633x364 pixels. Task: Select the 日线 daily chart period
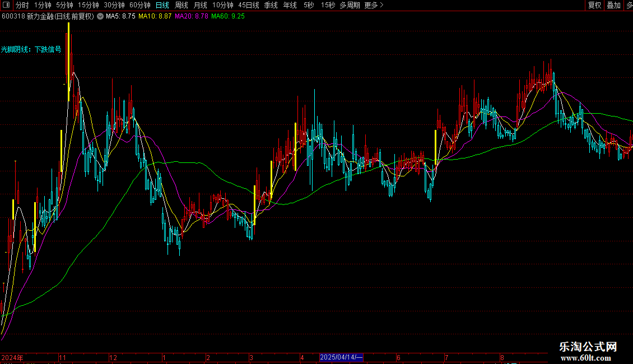[162, 5]
